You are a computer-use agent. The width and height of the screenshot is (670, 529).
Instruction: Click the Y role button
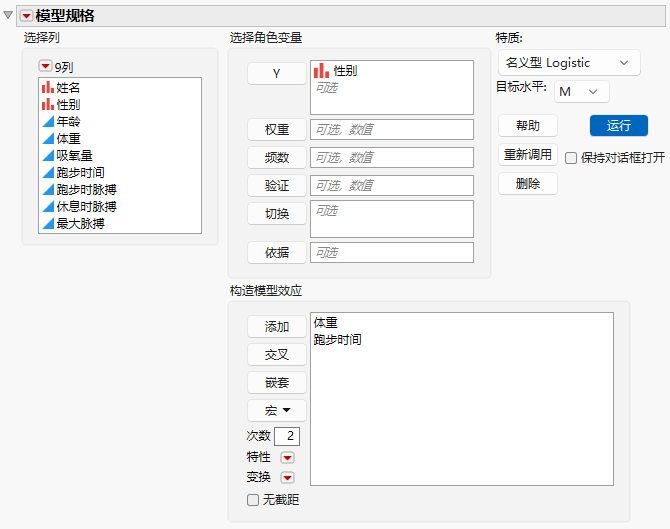[276, 73]
